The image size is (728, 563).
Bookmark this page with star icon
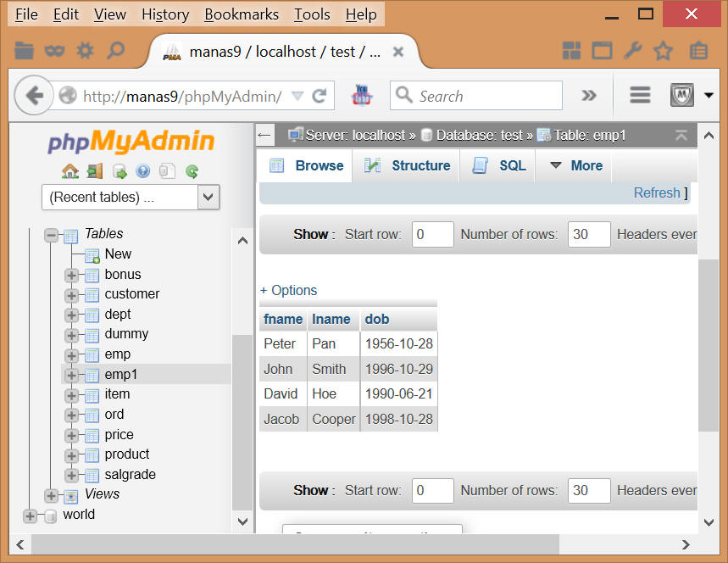[663, 51]
